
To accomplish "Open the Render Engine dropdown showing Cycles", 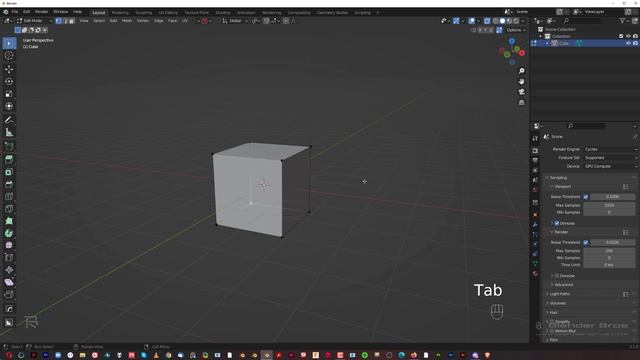I will point(610,149).
